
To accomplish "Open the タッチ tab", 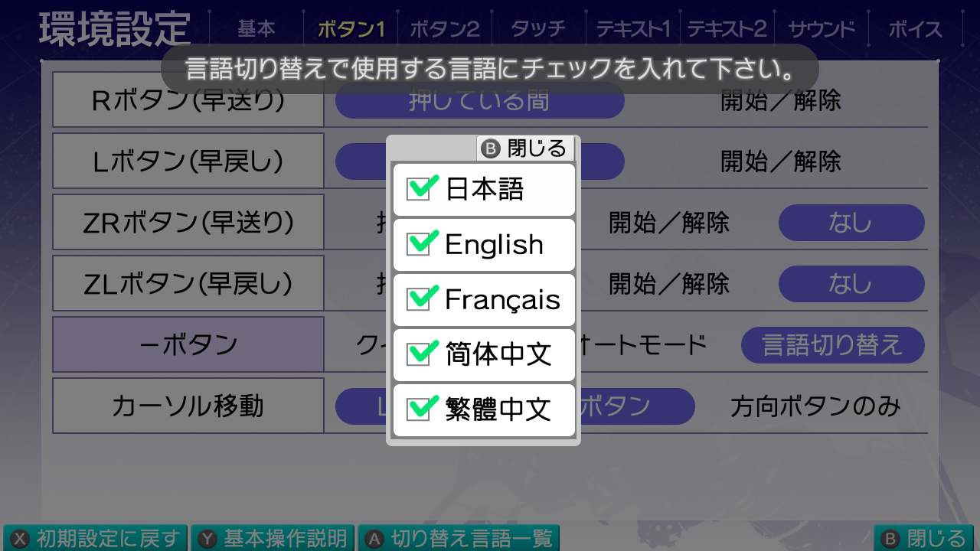I will coord(537,29).
